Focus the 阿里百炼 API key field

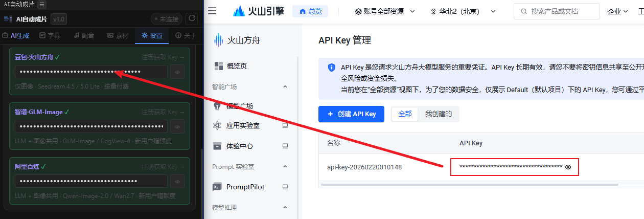click(x=91, y=181)
